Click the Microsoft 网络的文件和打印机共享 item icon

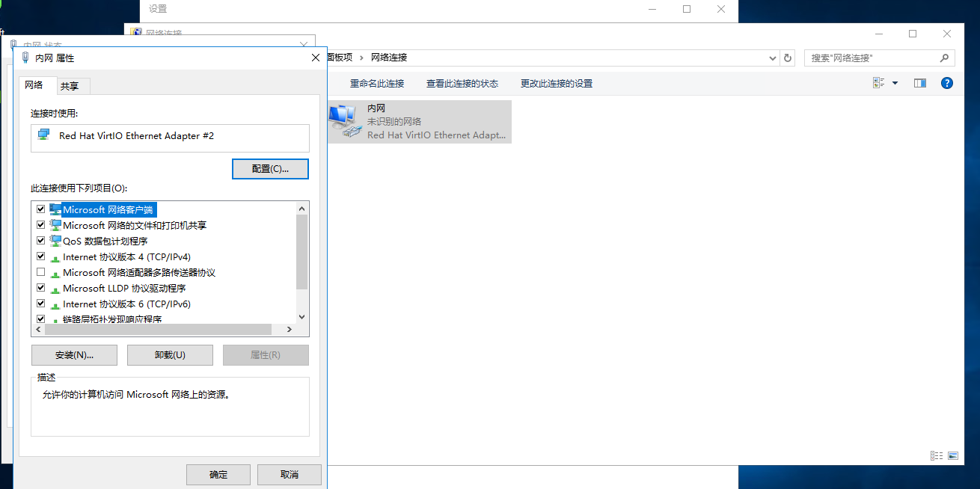click(55, 225)
